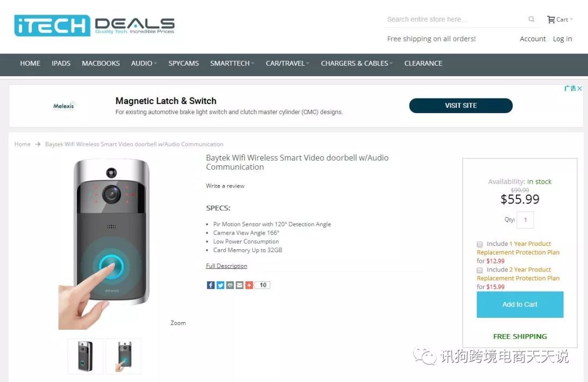Click the Add to Cart button
This screenshot has width=588, height=382.
pyautogui.click(x=520, y=304)
